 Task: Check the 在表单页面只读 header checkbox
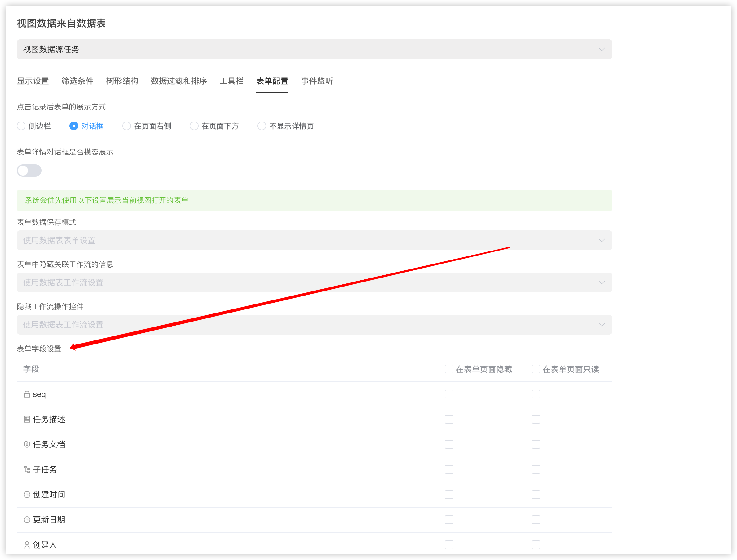point(536,369)
